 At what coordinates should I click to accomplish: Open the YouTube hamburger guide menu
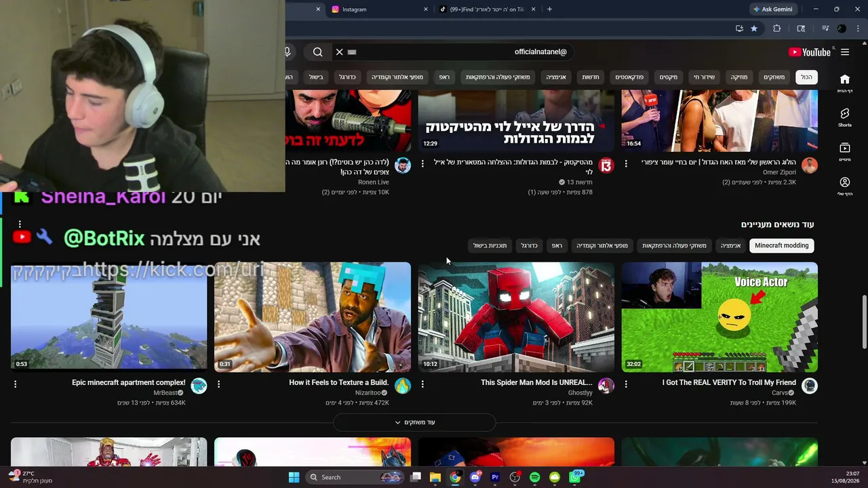(845, 52)
